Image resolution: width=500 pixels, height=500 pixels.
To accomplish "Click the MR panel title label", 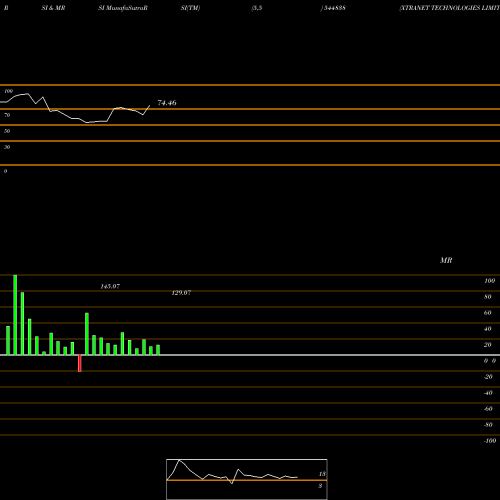I will (x=446, y=260).
